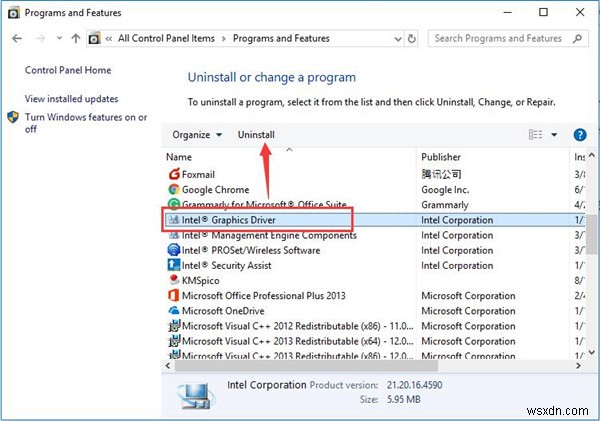Click the Intel Graphics Driver icon
600x421 pixels.
click(174, 220)
